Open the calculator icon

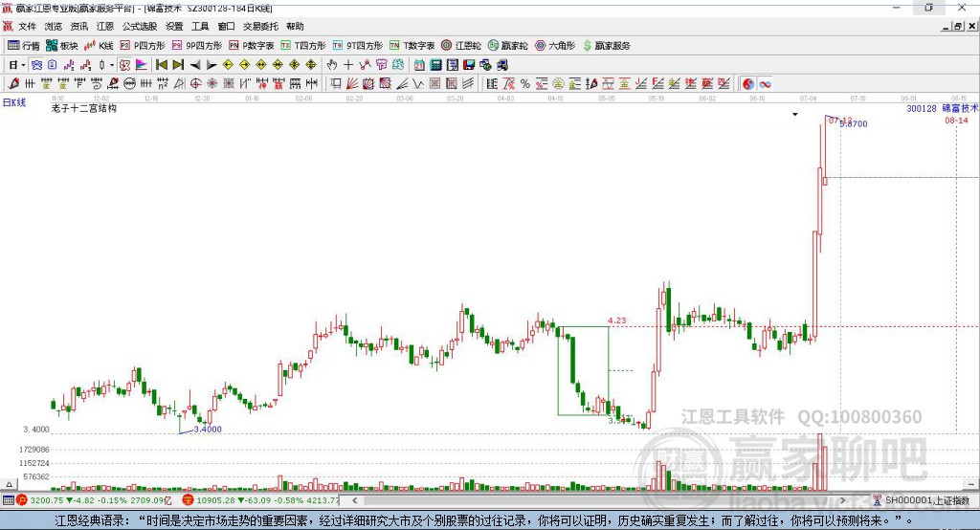[436, 65]
